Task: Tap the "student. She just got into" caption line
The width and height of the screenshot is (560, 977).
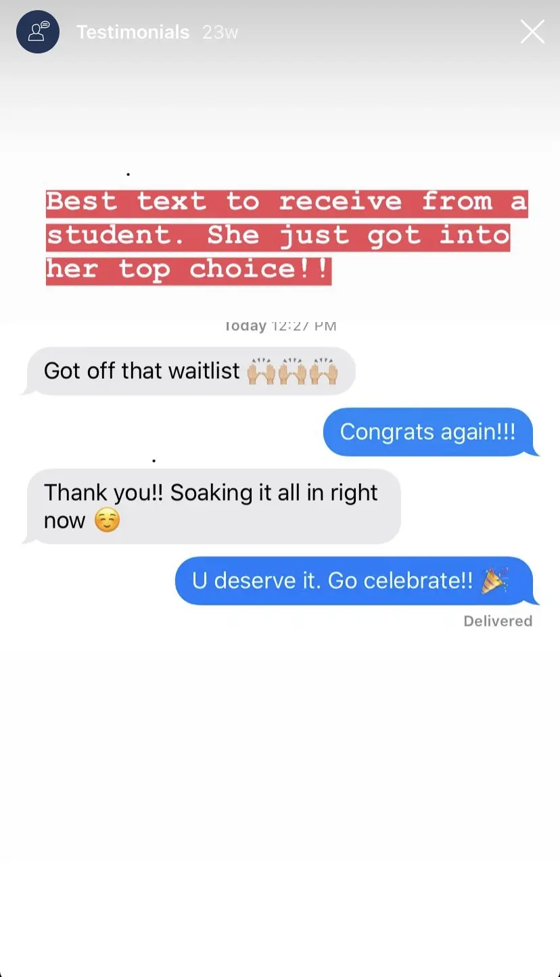Action: pos(278,235)
